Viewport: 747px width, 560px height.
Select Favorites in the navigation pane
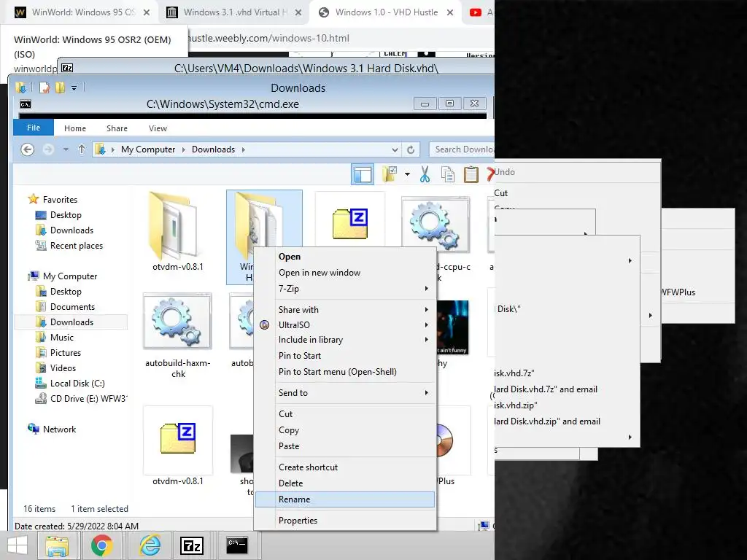60,200
